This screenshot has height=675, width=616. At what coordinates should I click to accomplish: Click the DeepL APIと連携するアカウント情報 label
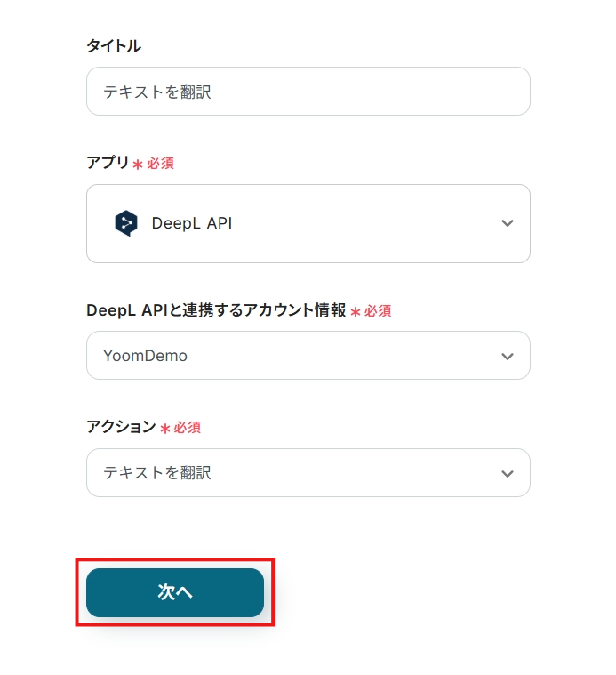pyautogui.click(x=216, y=310)
